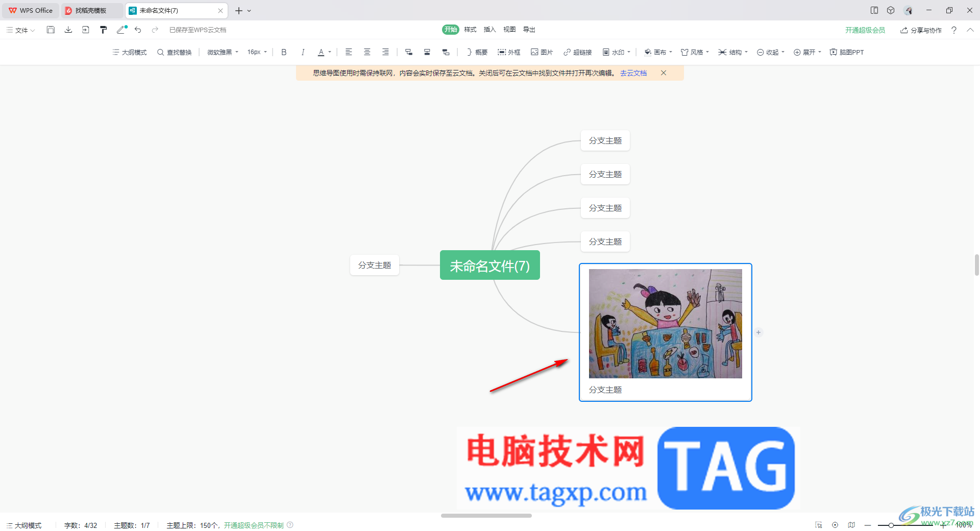Click the export-to-file icon beside download
This screenshot has height=531, width=980.
coord(86,30)
